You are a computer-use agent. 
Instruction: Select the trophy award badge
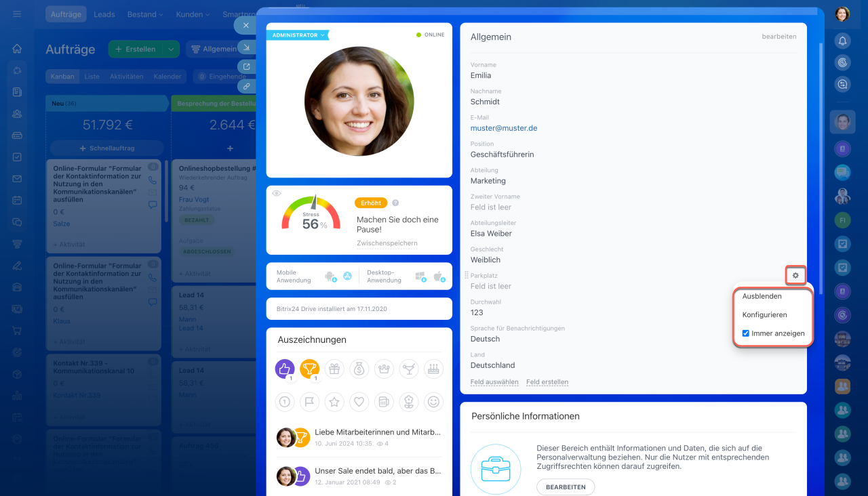[x=310, y=369]
